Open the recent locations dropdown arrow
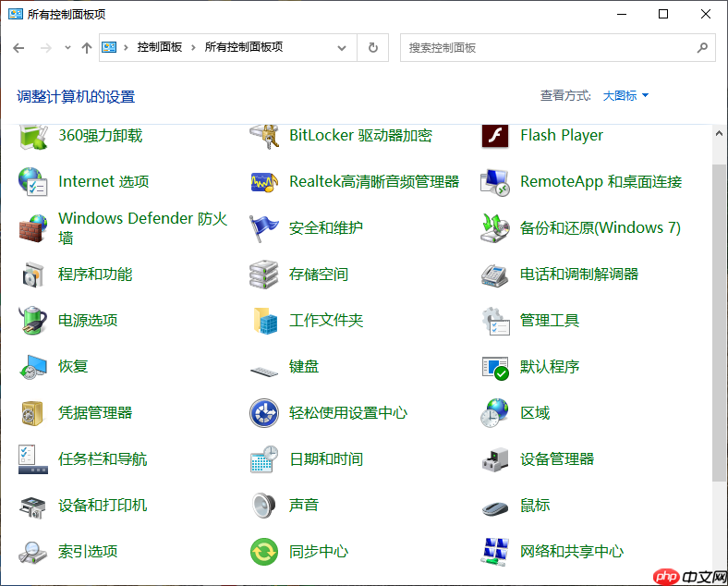The width and height of the screenshot is (728, 586). pos(67,47)
